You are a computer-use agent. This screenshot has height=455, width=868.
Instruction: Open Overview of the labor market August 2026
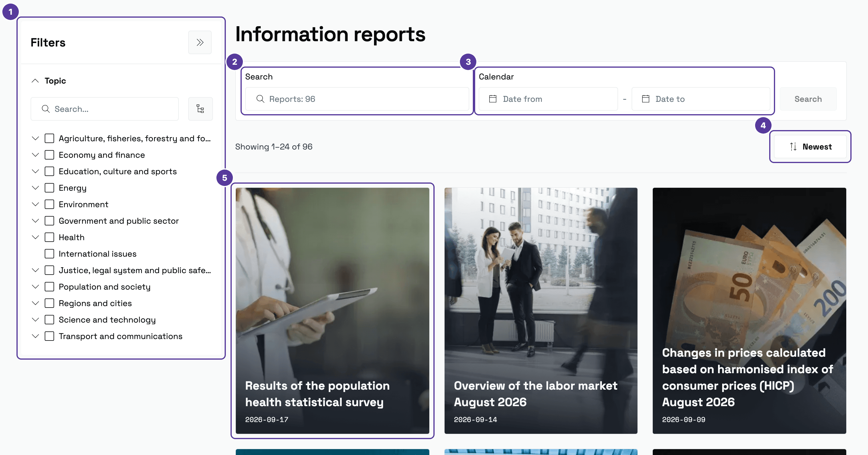point(541,310)
